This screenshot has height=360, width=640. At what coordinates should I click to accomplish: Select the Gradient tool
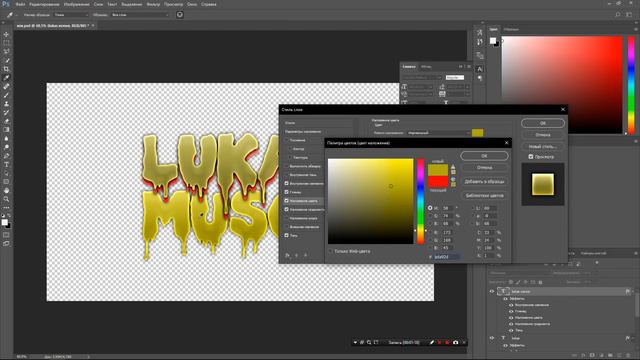tap(6, 130)
